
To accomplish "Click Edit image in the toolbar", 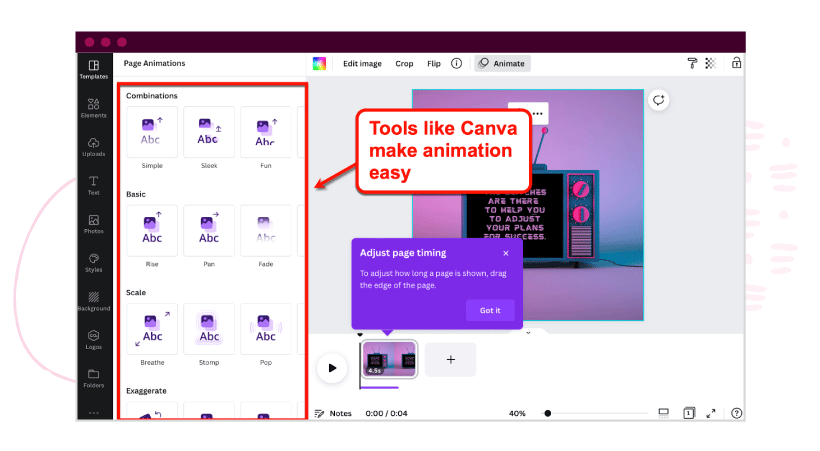I will click(362, 63).
